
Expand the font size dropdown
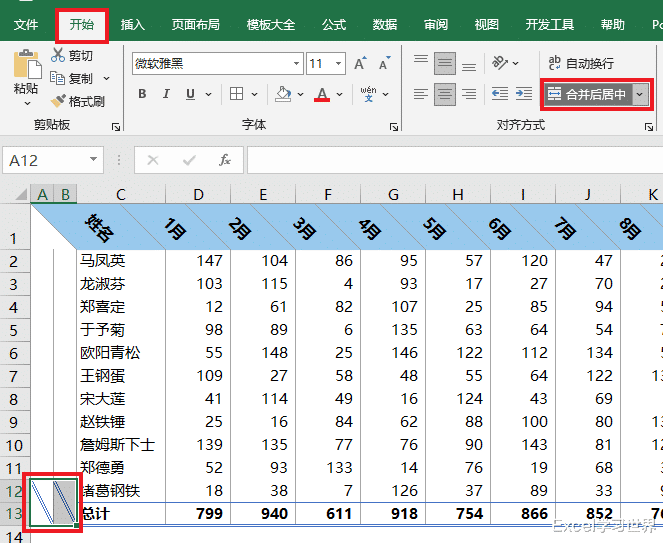[339, 64]
